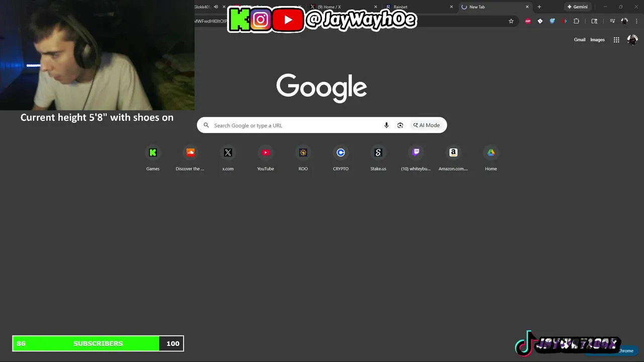Open the x.com shortcut tile
The width and height of the screenshot is (644, 362).
point(228,158)
